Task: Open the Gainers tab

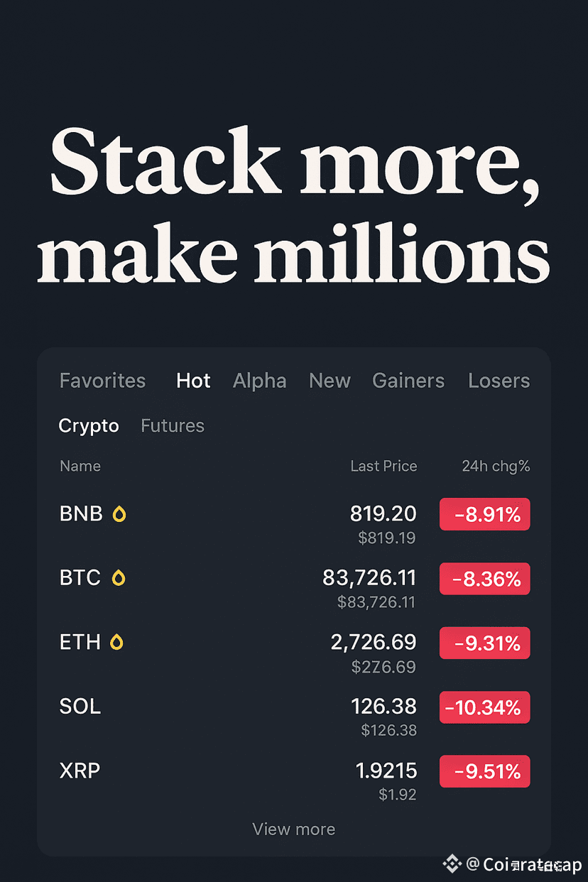Action: pos(408,381)
